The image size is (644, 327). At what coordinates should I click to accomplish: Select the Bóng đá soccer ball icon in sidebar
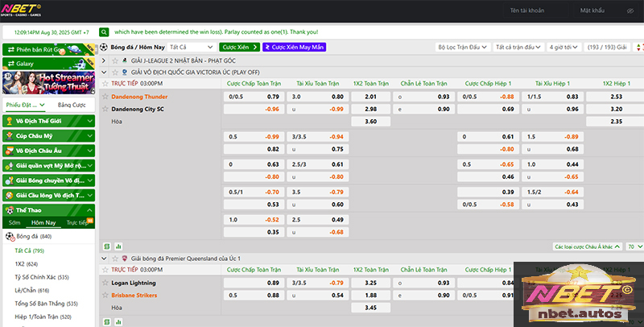[10, 237]
